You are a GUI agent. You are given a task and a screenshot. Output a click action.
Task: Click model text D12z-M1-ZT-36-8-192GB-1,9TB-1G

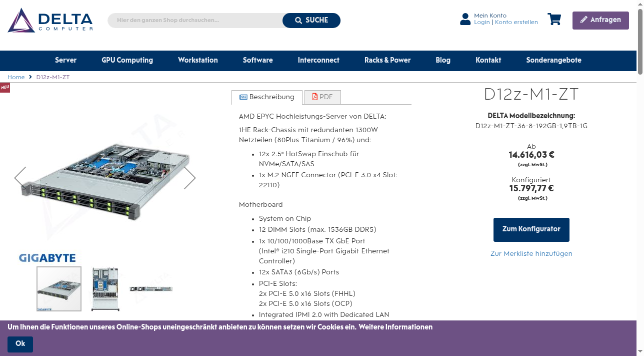[531, 126]
